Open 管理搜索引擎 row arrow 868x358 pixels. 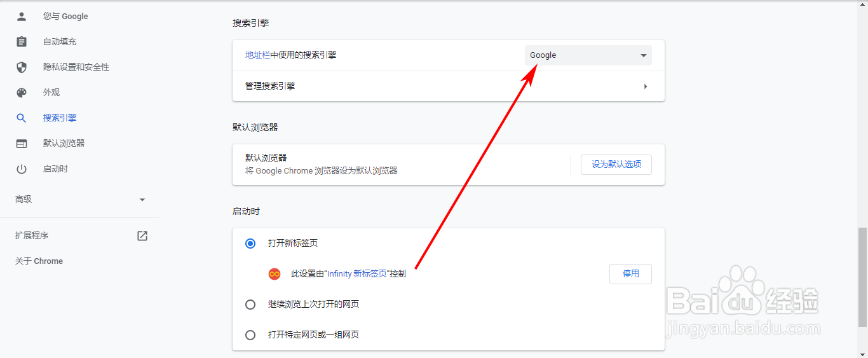click(x=646, y=86)
